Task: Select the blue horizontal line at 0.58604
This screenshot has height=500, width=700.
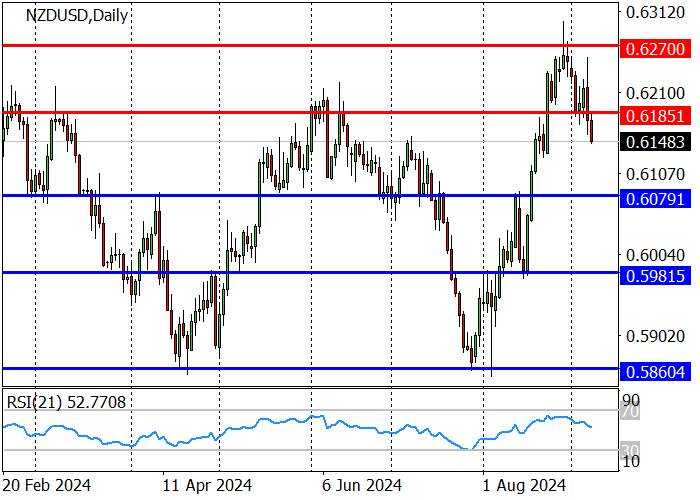Action: [x=311, y=368]
